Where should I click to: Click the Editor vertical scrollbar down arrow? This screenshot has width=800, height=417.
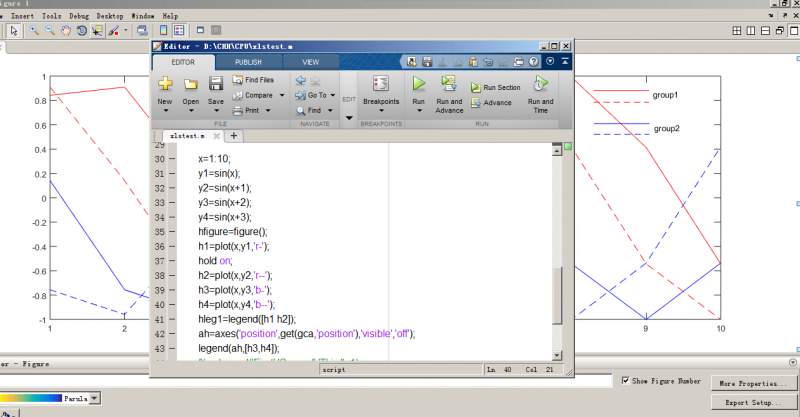click(x=557, y=355)
